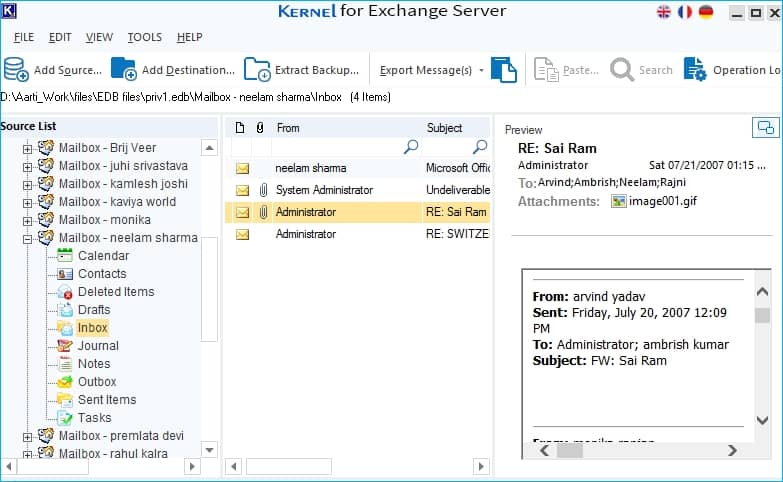
Task: Expand the Mailbox - premlata devi node
Action: point(27,437)
